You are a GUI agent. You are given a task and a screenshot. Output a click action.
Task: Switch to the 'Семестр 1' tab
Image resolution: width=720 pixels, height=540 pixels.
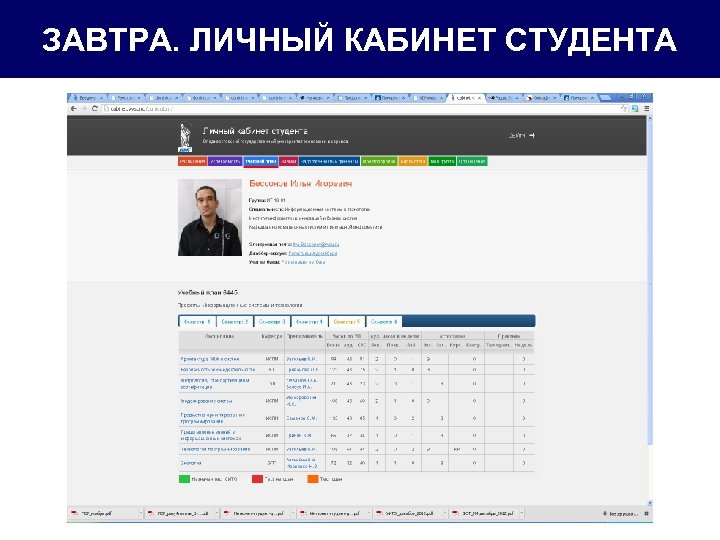[197, 321]
